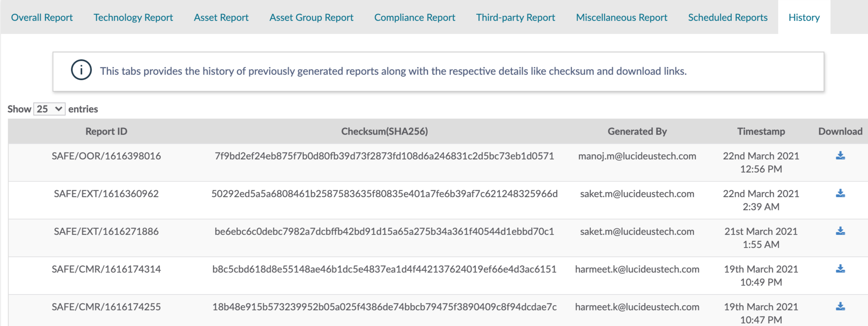Click saket.m email in the 1616360962 row
This screenshot has height=326, width=868.
pos(637,194)
